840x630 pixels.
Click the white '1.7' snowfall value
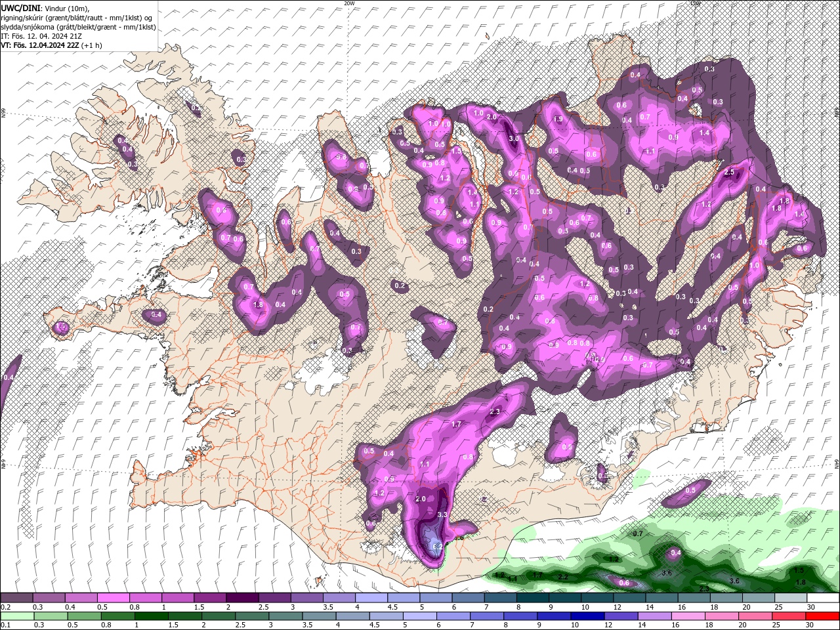[457, 424]
